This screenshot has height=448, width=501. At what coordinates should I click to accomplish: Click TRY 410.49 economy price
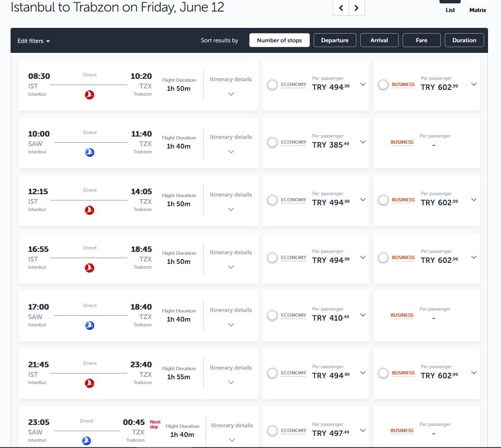[330, 318]
